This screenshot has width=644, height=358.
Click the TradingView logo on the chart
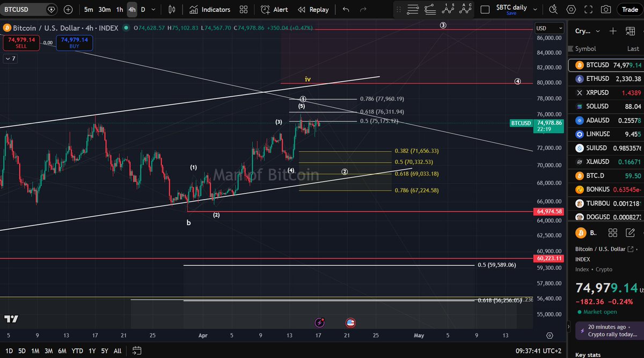pos(11,319)
